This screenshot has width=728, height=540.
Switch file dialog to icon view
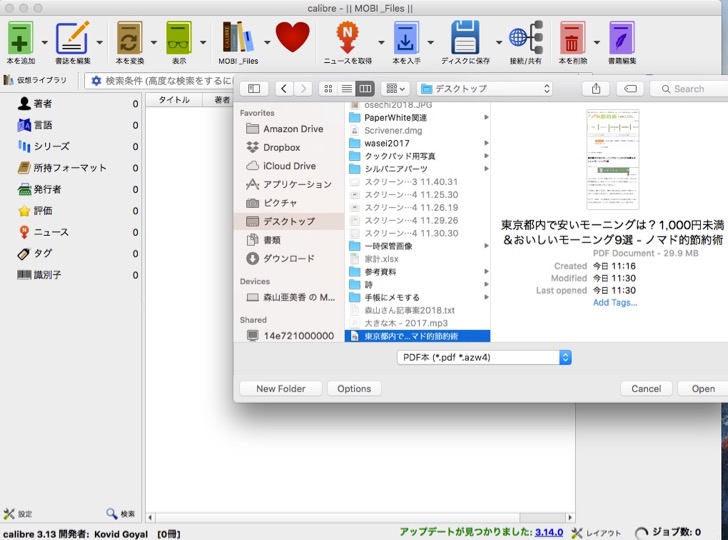click(x=328, y=89)
